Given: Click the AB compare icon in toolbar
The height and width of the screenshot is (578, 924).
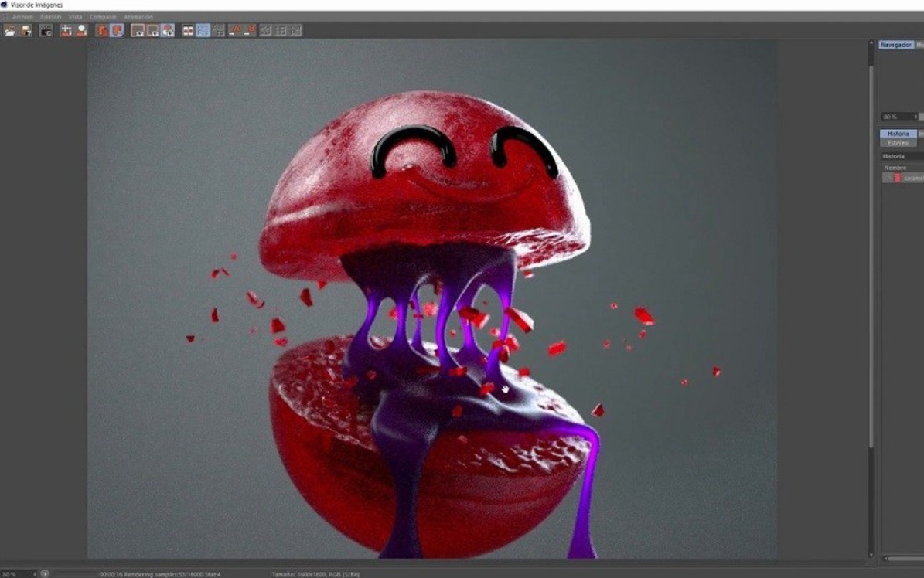Looking at the screenshot, I should pyautogui.click(x=188, y=30).
